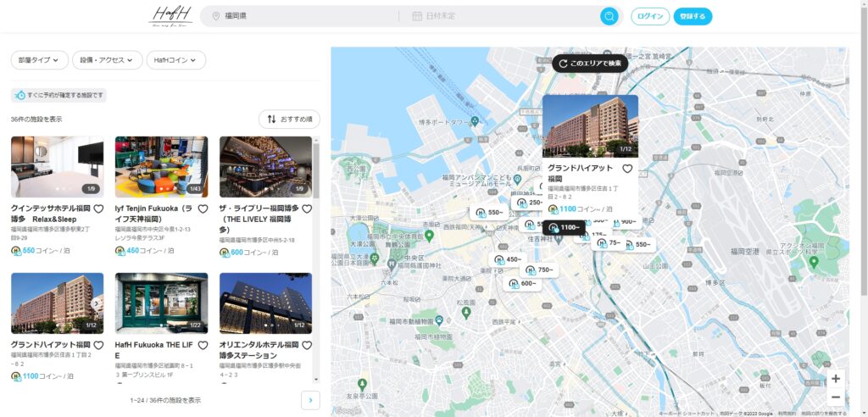
Task: Click the heart on the グランドハイアット福岡 list card
Action: (98, 345)
